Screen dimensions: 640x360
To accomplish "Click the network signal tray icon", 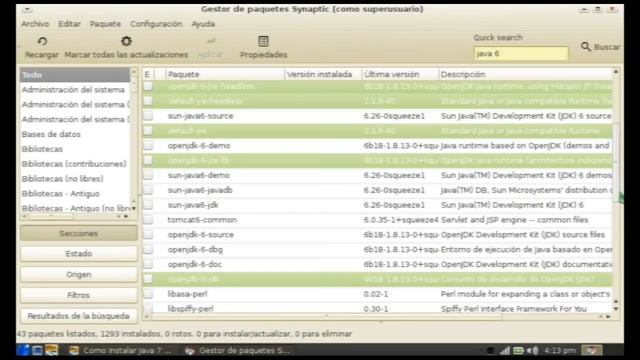I will 505,350.
